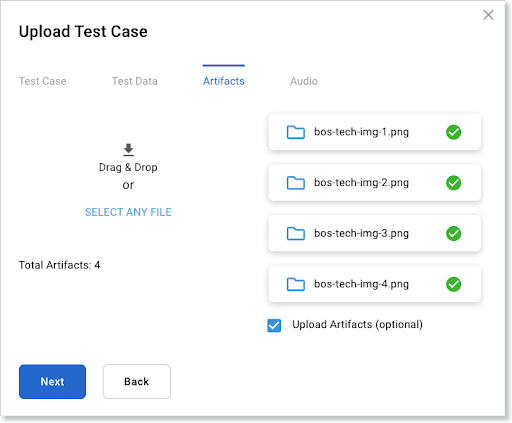Click the Upload Artifacts (optional) label
Image resolution: width=512 pixels, height=423 pixels.
pyautogui.click(x=357, y=325)
